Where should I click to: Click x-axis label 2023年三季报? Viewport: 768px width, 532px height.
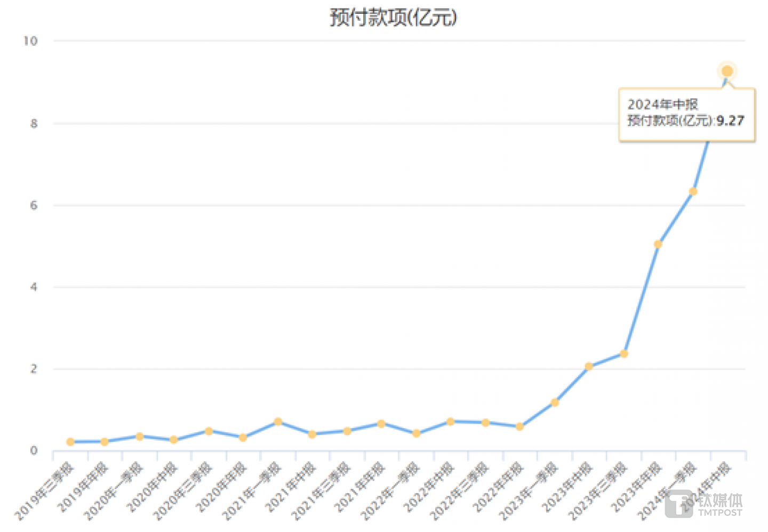pyautogui.click(x=598, y=491)
